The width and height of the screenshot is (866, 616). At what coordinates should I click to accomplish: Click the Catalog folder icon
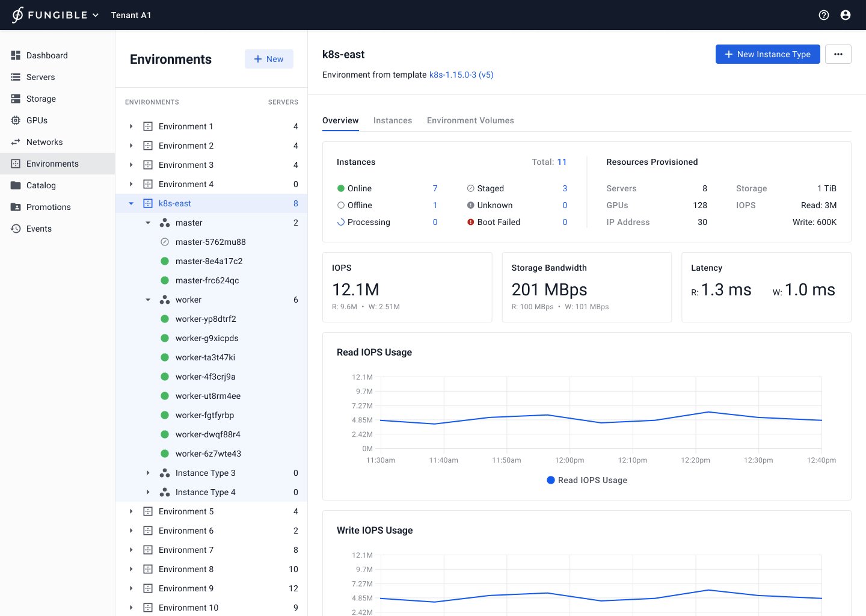(16, 185)
